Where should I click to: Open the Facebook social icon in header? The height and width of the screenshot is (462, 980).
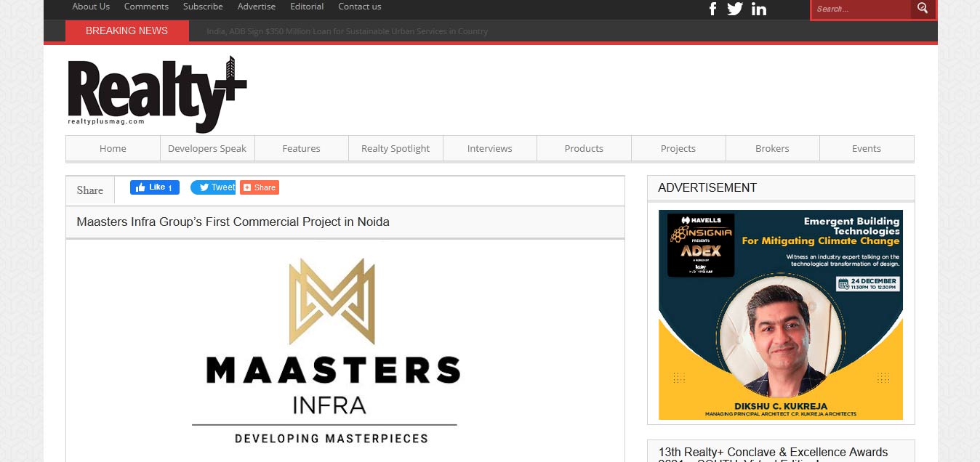(x=712, y=9)
